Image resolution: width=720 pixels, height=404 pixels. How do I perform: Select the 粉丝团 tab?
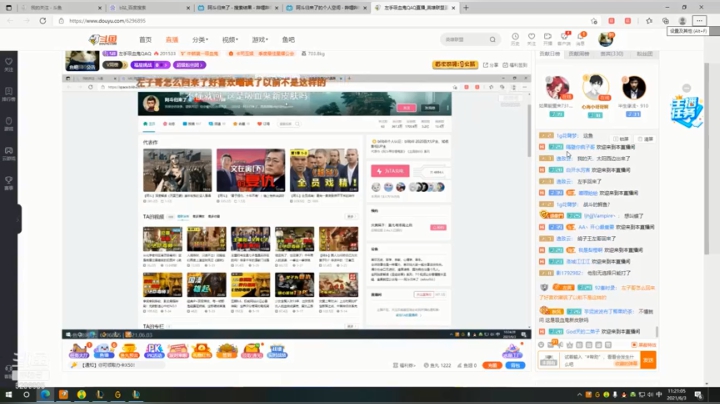coord(644,54)
